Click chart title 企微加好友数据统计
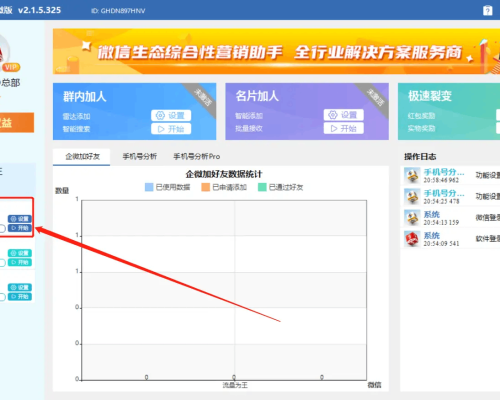500x400 pixels. [x=224, y=174]
